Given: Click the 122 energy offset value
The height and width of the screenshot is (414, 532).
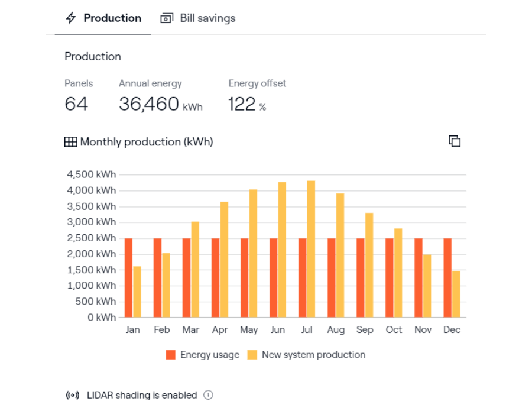Looking at the screenshot, I should 242,104.
